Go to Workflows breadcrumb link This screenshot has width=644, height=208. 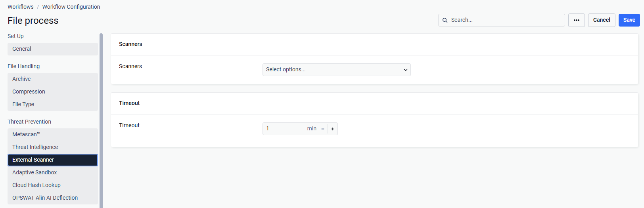[x=21, y=7]
